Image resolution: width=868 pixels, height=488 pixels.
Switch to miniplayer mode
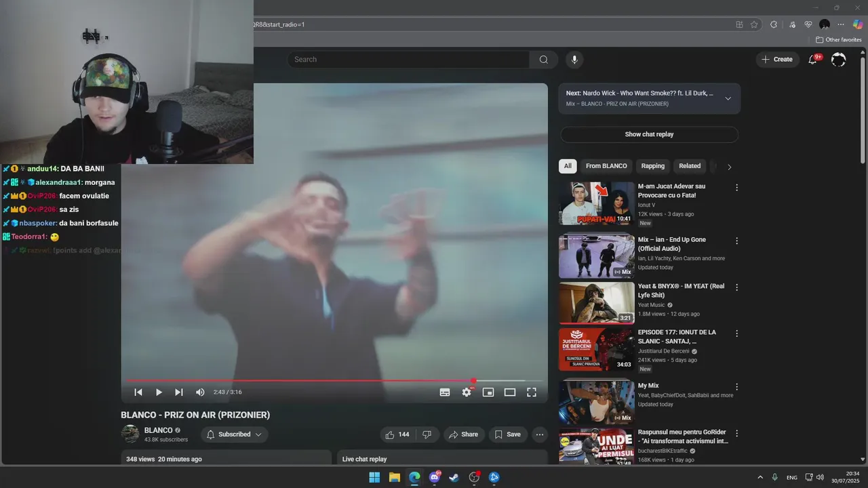488,392
